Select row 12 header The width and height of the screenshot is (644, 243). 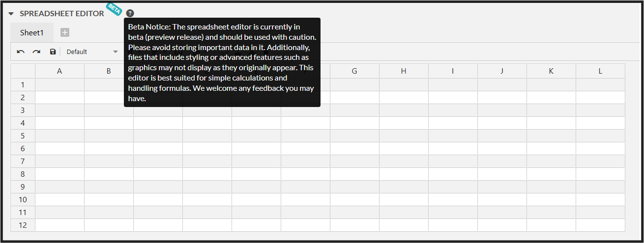click(23, 225)
